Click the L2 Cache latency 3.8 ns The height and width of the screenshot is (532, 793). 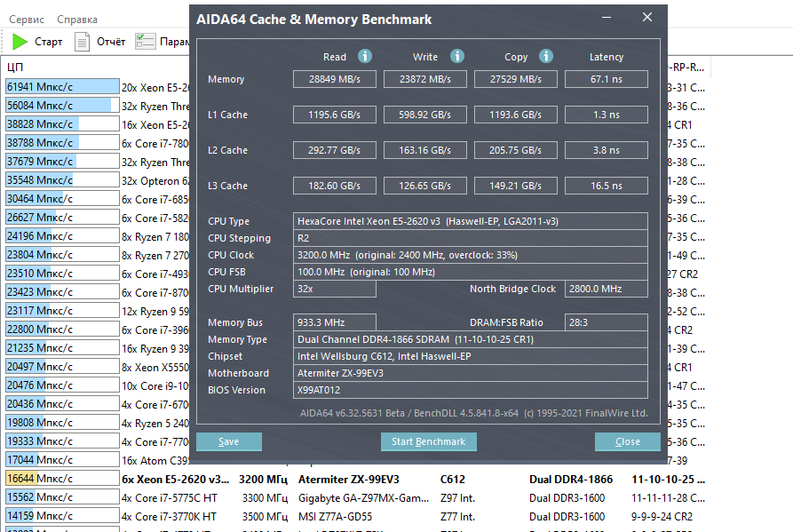pyautogui.click(x=606, y=150)
